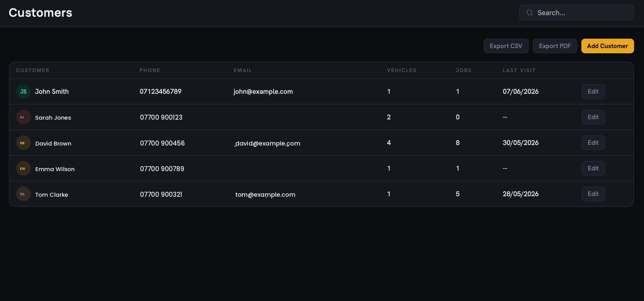This screenshot has height=301, width=644.
Task: Click phone number 07700 900456
Action: coord(162,143)
